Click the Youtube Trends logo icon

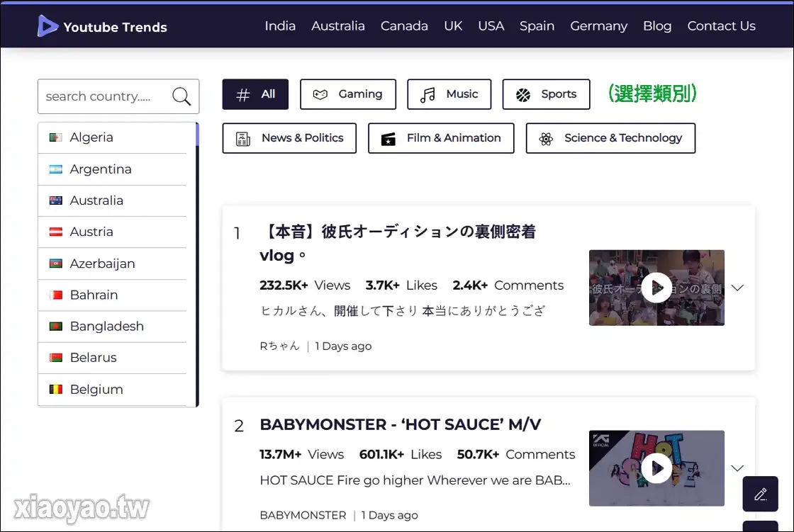click(x=47, y=26)
